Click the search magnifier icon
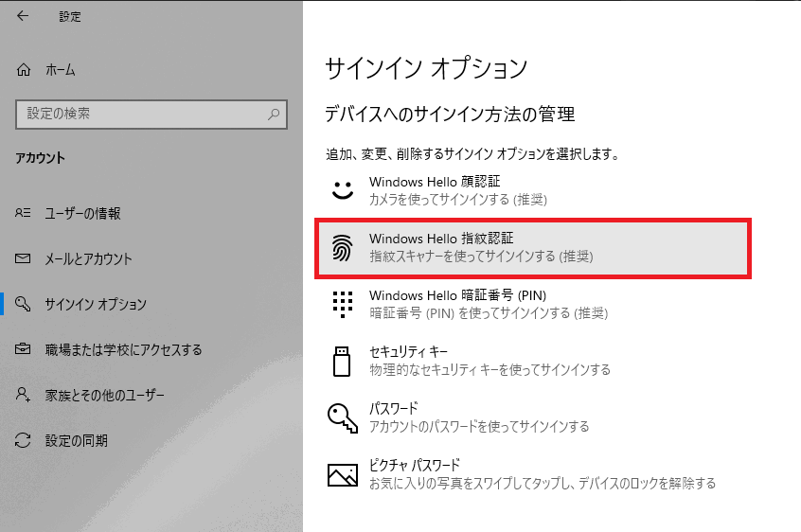 pyautogui.click(x=274, y=114)
